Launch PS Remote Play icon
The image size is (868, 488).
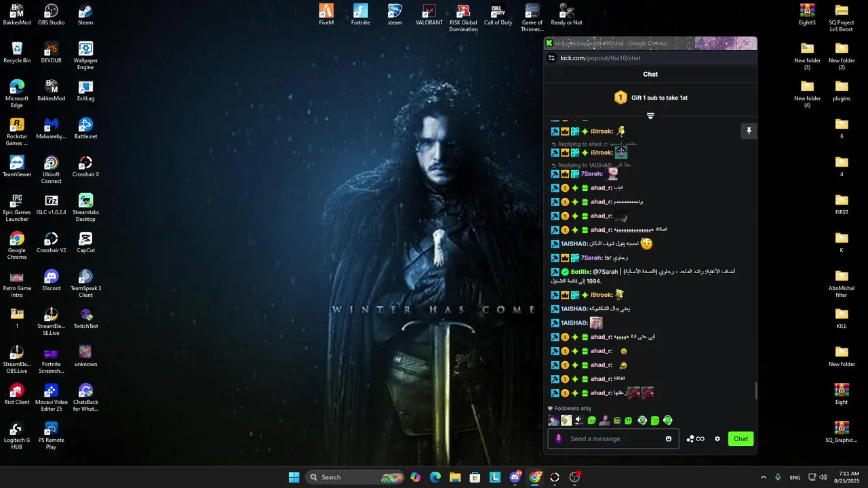(52, 435)
